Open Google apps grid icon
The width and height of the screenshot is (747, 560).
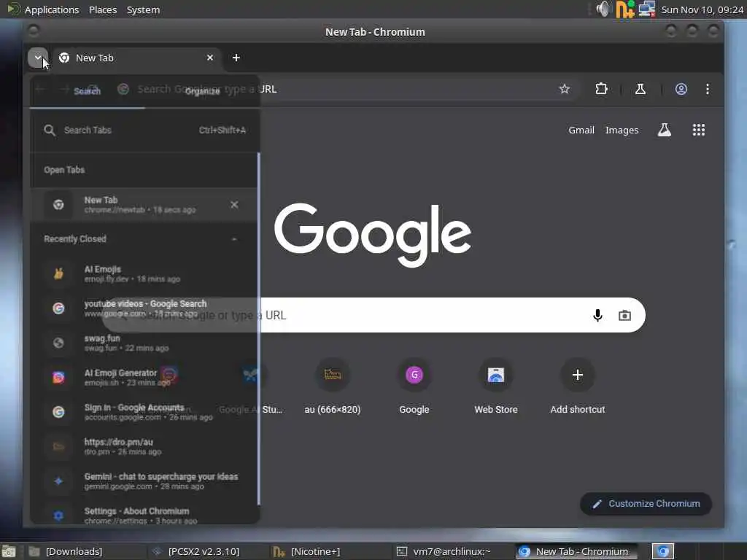click(x=698, y=130)
